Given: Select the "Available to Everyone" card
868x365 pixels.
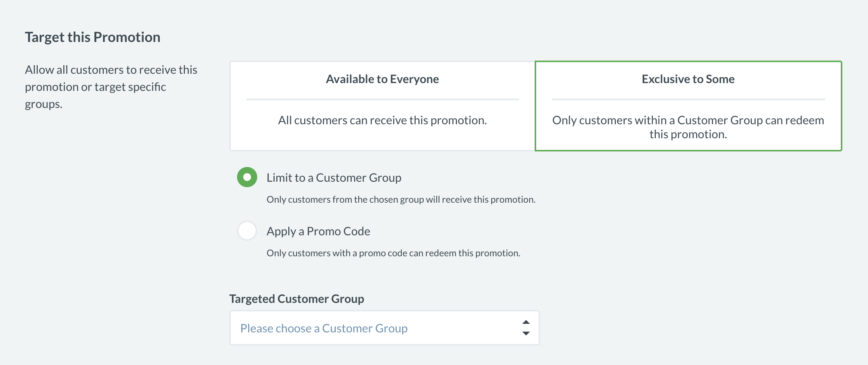Looking at the screenshot, I should [382, 106].
